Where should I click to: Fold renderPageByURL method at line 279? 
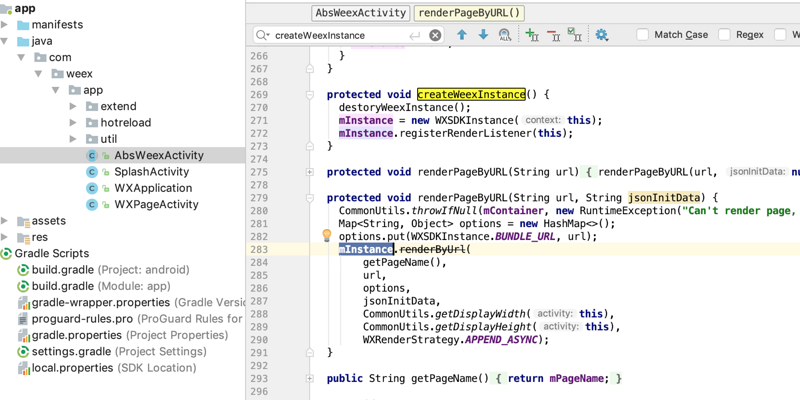click(x=309, y=197)
